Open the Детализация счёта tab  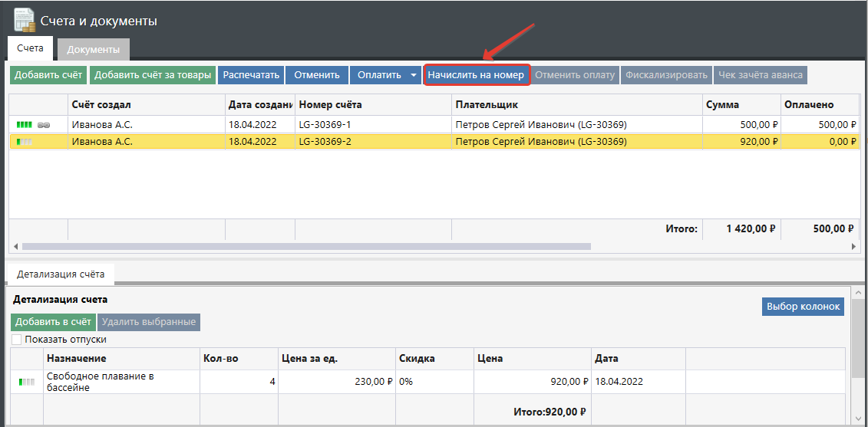tap(60, 274)
